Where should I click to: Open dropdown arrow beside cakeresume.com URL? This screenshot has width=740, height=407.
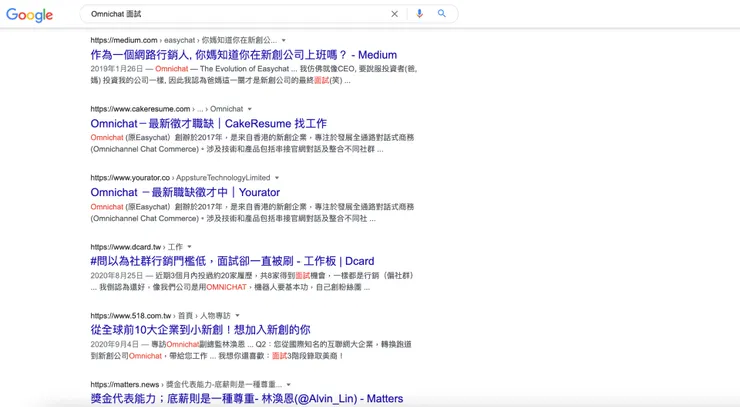coord(250,109)
